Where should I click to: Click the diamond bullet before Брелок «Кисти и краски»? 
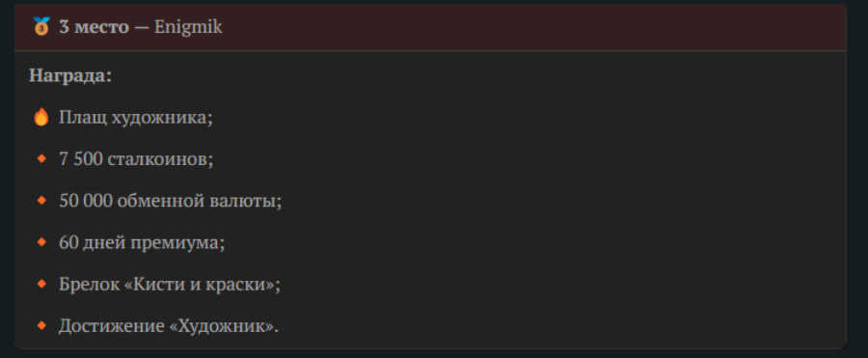click(x=41, y=284)
